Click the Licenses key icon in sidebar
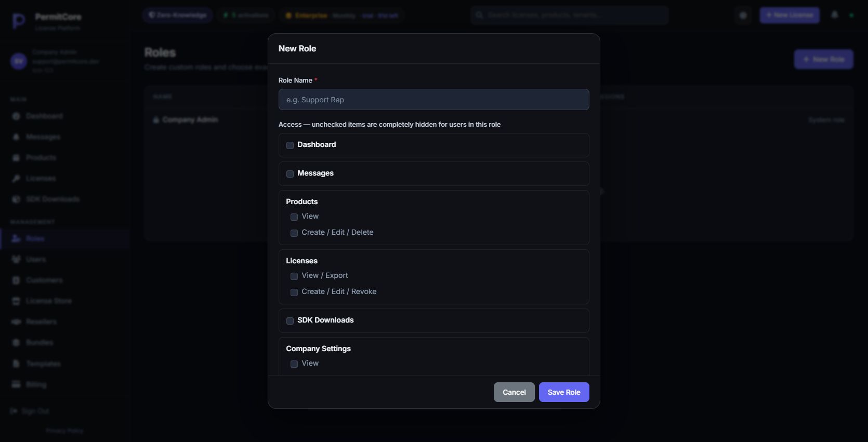Screen dimensions: 868x442 click(16, 178)
